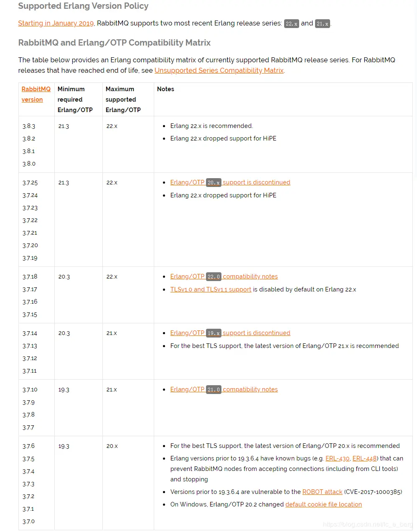Viewport: 417px width, 532px height.
Task: Select version 3.7.17 cell
Action: point(30,289)
